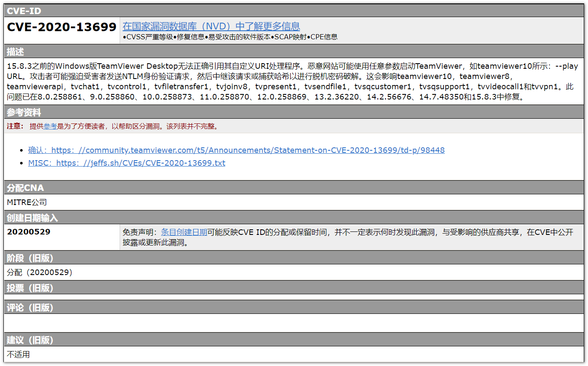Click the 不适用 text
Viewport: 588px width, 366px height.
18,354
